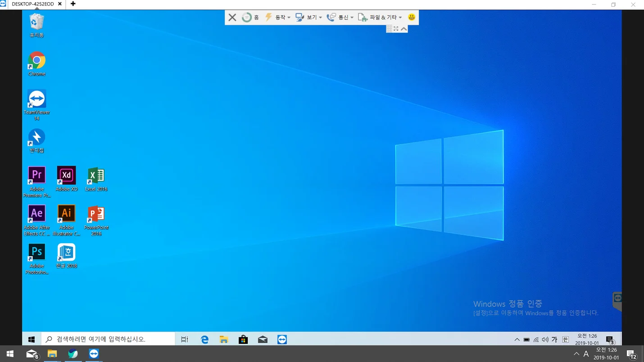Image resolution: width=644 pixels, height=362 pixels.
Task: Open the 홈 (Home) menu in TeamViewer toolbar
Action: tap(250, 18)
